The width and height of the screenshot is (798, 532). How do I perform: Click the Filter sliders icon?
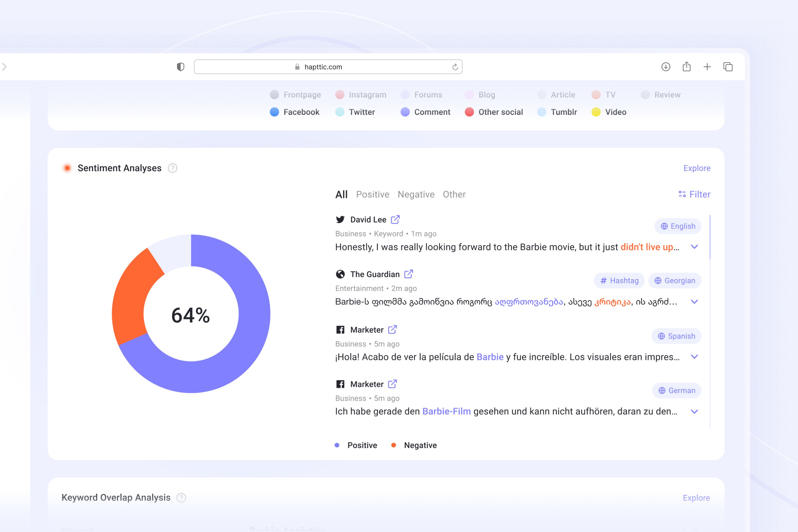pos(682,194)
